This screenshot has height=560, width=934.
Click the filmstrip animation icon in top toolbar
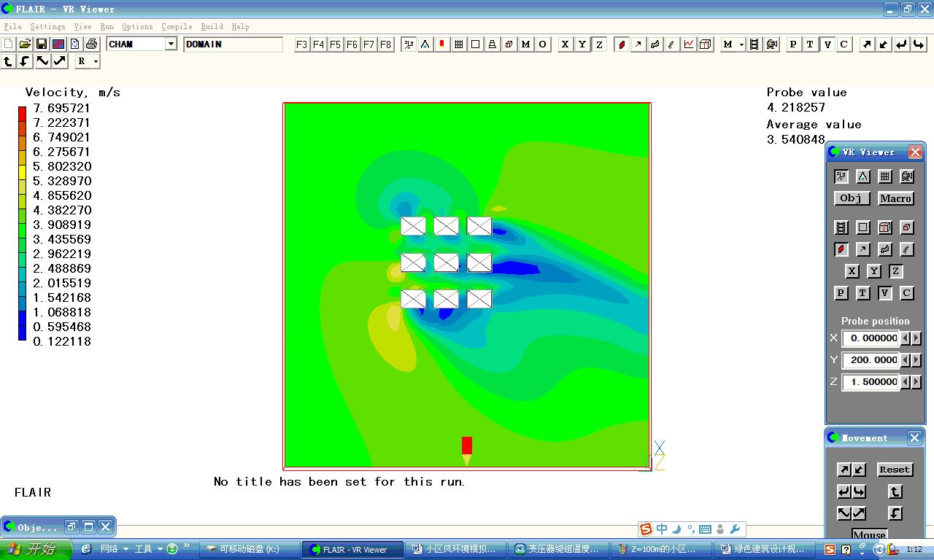point(754,44)
